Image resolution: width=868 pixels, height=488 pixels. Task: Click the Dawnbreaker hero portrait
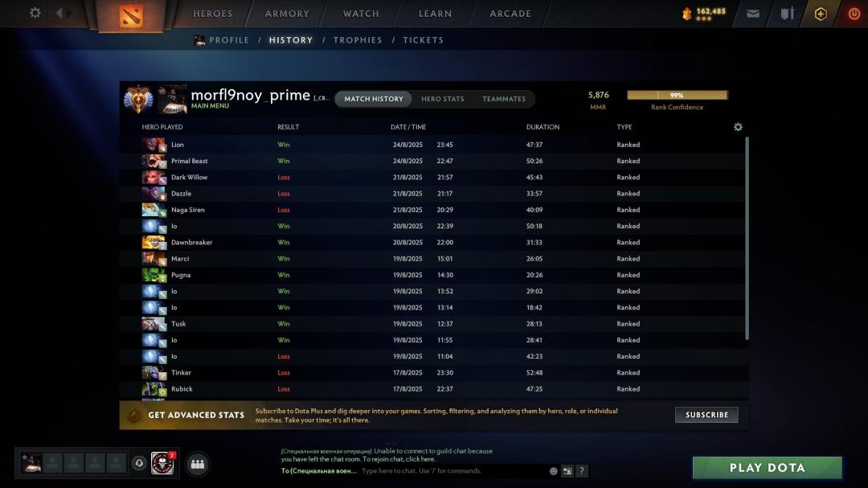pyautogui.click(x=154, y=243)
